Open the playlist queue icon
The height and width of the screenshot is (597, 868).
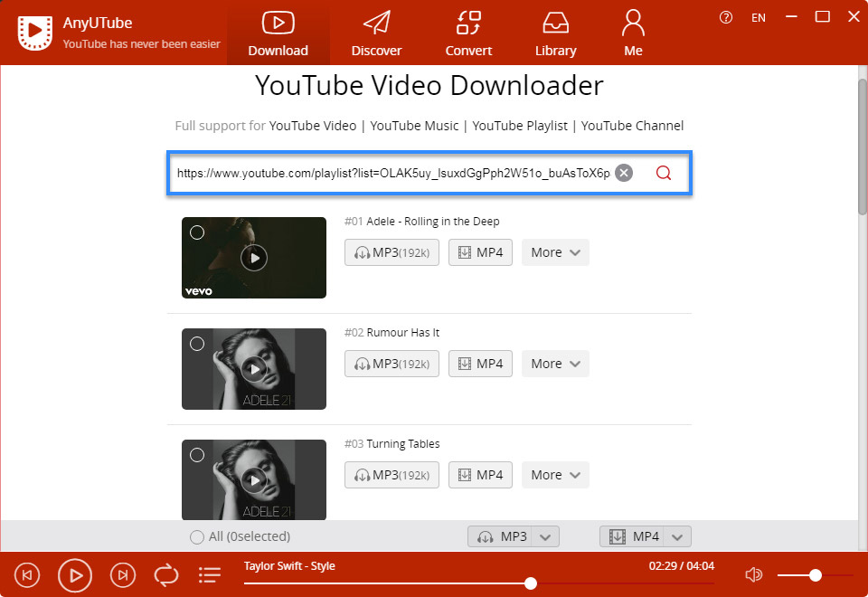210,575
